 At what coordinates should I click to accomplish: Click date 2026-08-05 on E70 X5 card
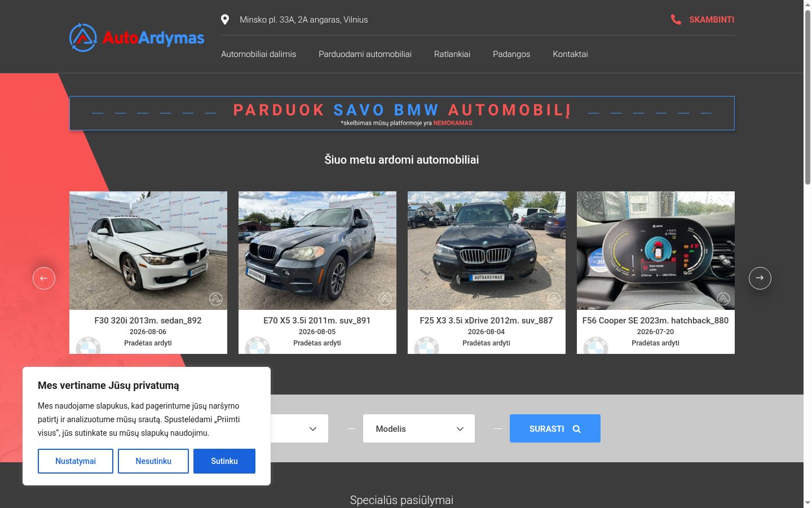(317, 332)
